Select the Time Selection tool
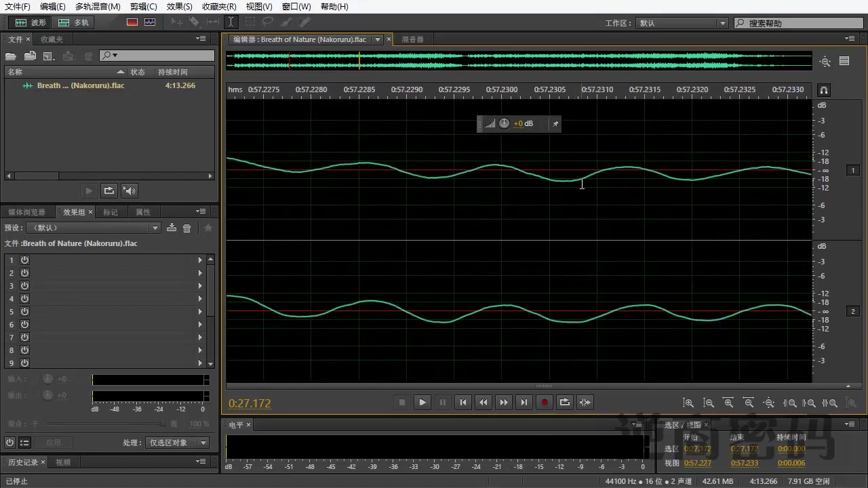 pyautogui.click(x=231, y=22)
